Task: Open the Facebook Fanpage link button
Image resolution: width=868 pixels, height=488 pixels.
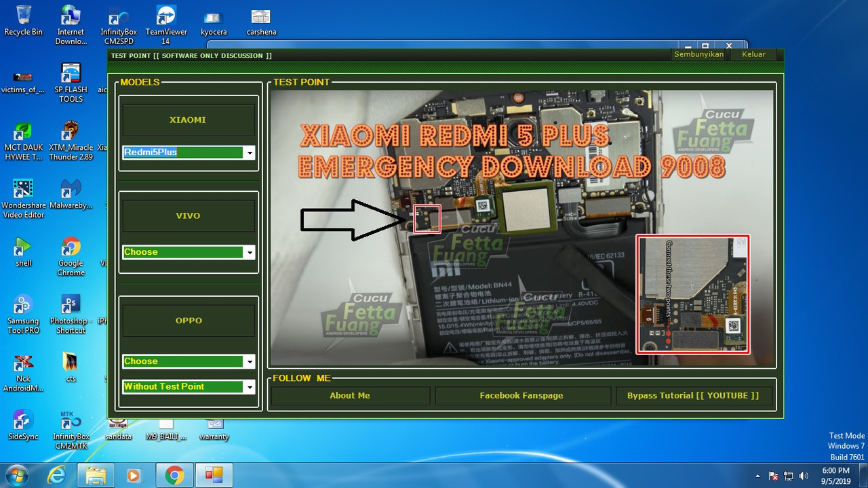Action: (521, 396)
